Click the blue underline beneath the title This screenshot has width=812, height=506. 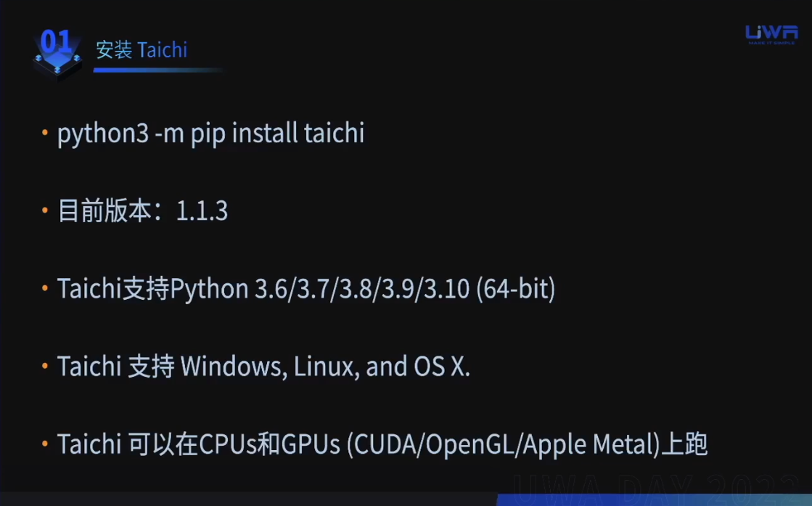157,70
